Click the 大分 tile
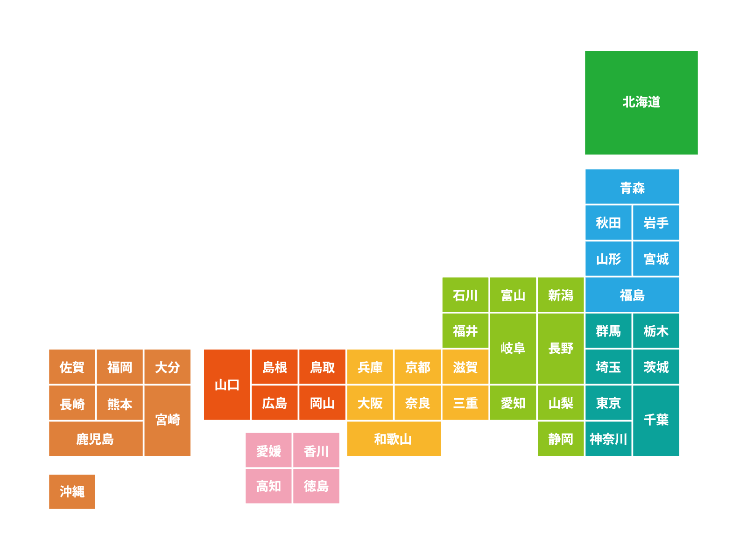 (168, 366)
